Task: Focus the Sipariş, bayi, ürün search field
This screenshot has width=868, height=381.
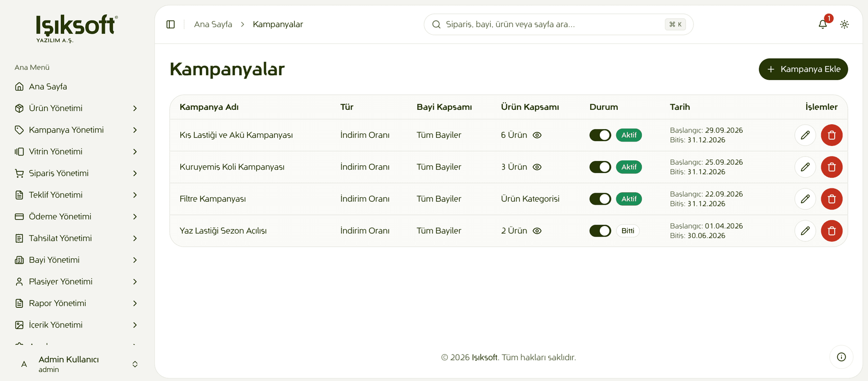Action: pos(558,24)
